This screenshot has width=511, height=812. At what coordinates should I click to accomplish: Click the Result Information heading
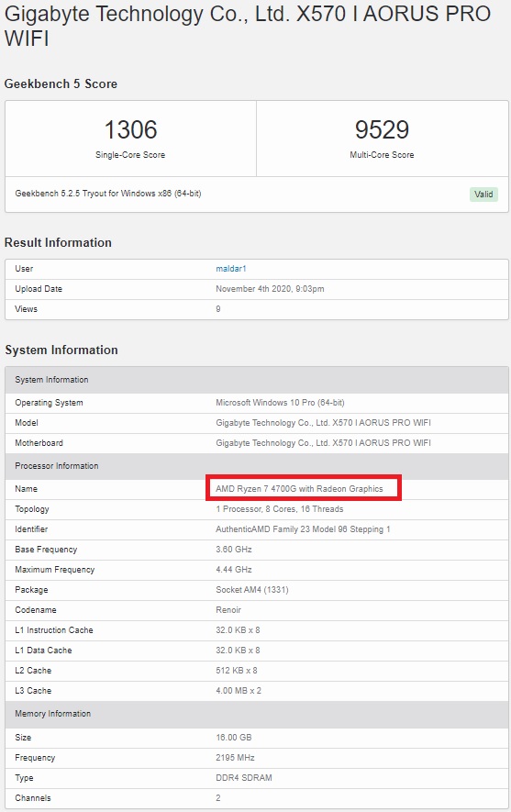pyautogui.click(x=58, y=242)
